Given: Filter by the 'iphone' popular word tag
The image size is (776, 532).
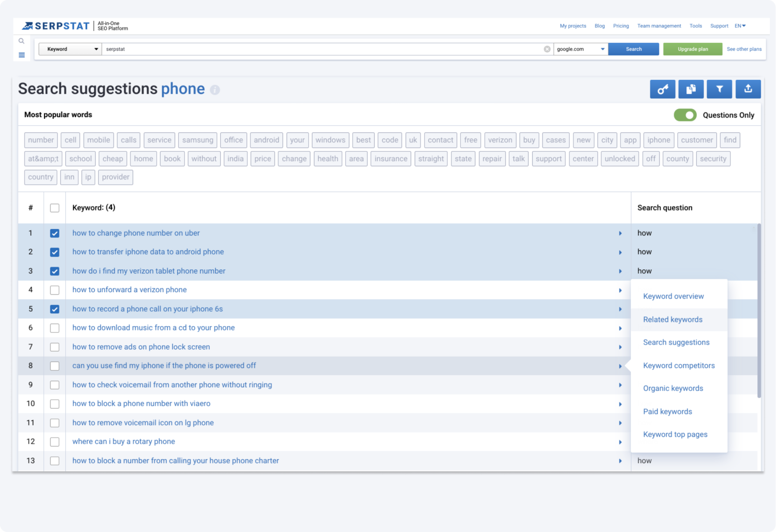Looking at the screenshot, I should click(659, 140).
